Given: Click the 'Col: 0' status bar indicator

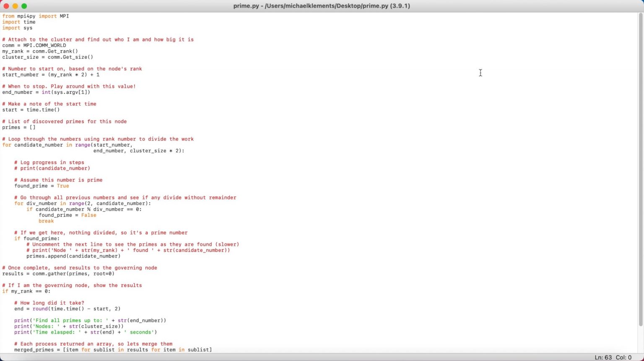Looking at the screenshot, I should pos(623,357).
